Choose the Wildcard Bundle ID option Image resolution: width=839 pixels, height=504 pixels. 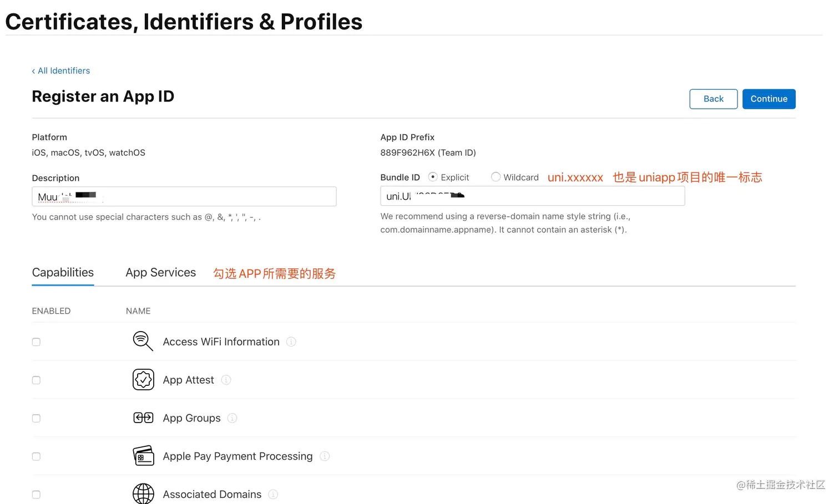(x=496, y=177)
